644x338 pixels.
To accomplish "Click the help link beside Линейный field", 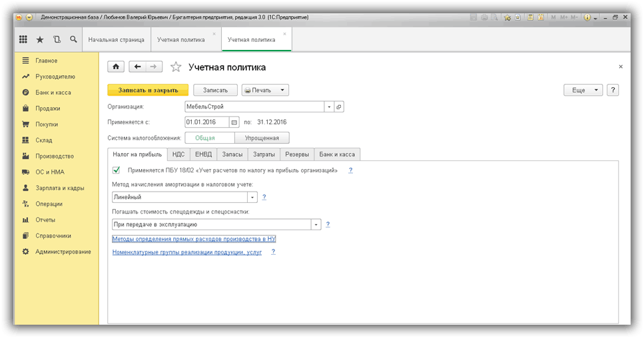I will [264, 198].
